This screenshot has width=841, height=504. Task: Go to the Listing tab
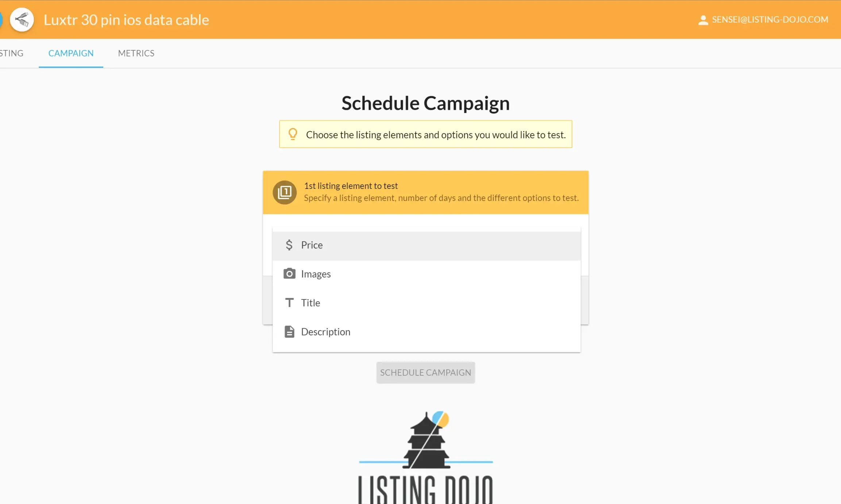click(x=12, y=53)
